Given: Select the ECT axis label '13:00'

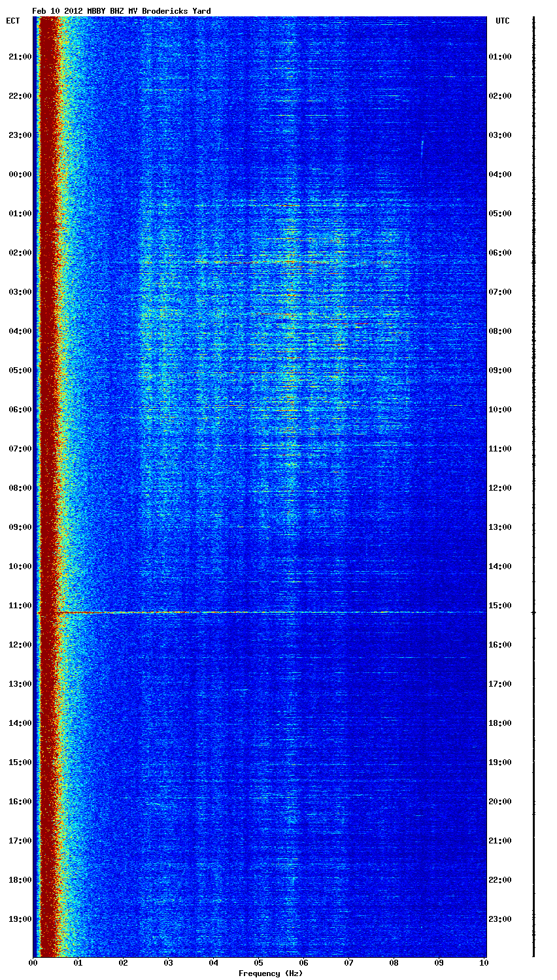Looking at the screenshot, I should click(20, 684).
